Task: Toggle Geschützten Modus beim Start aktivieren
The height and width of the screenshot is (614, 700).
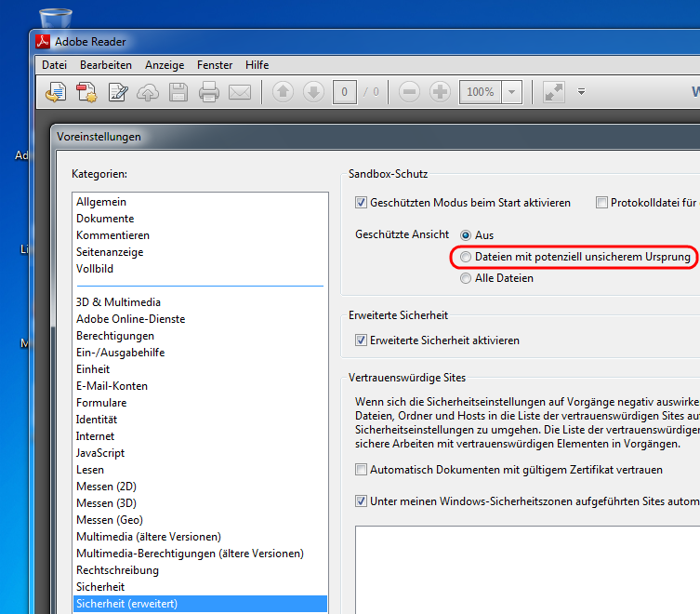Action: pyautogui.click(x=361, y=203)
